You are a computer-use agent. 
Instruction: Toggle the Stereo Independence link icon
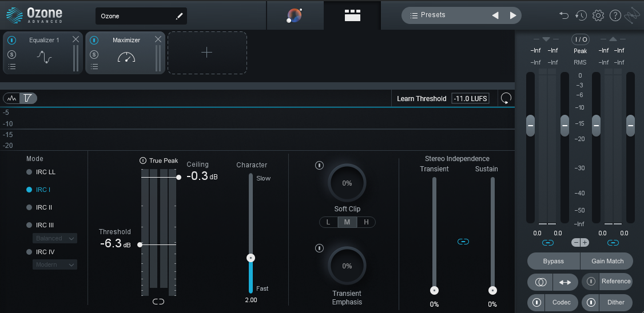[463, 242]
